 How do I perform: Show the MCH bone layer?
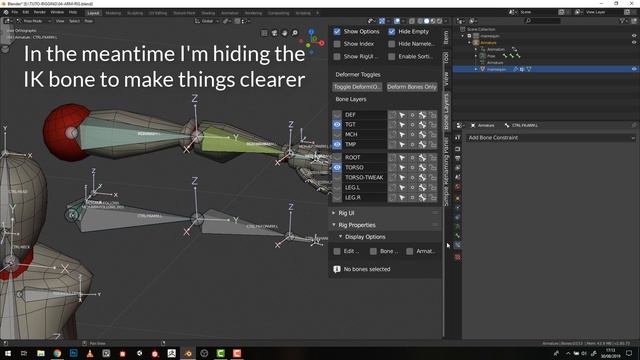pyautogui.click(x=337, y=134)
